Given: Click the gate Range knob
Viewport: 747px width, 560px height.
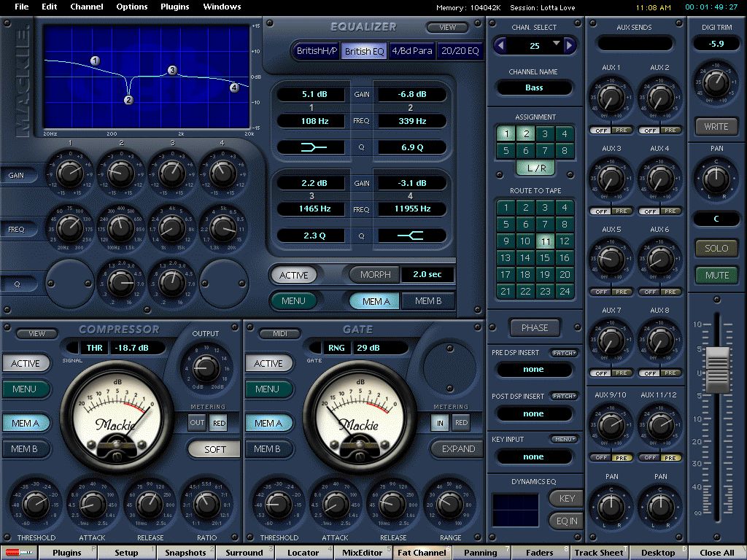Looking at the screenshot, I should (x=450, y=505).
